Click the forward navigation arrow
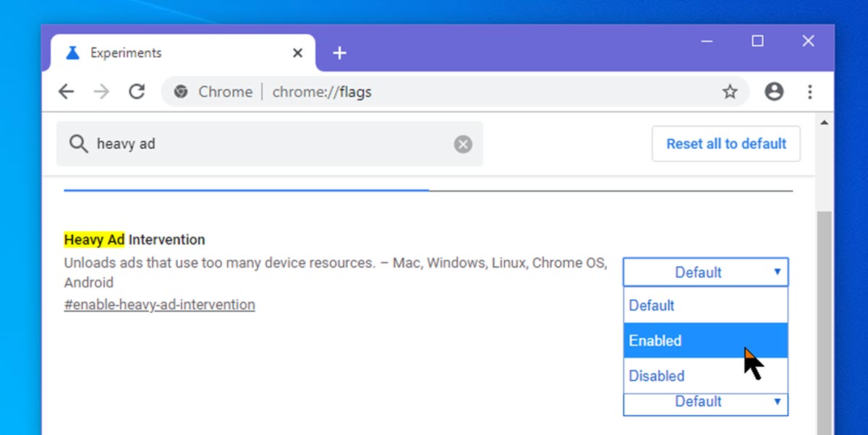 pos(101,92)
